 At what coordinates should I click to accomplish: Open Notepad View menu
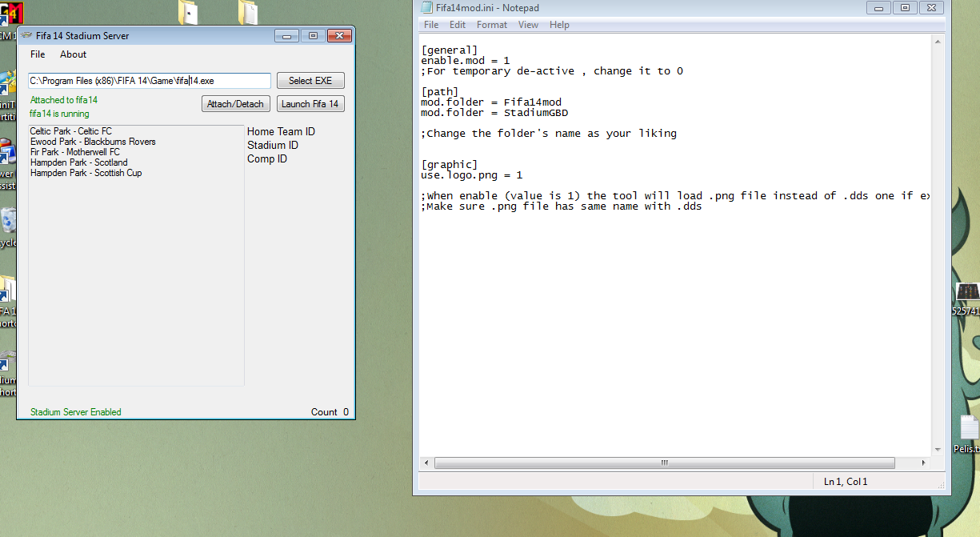pos(528,25)
